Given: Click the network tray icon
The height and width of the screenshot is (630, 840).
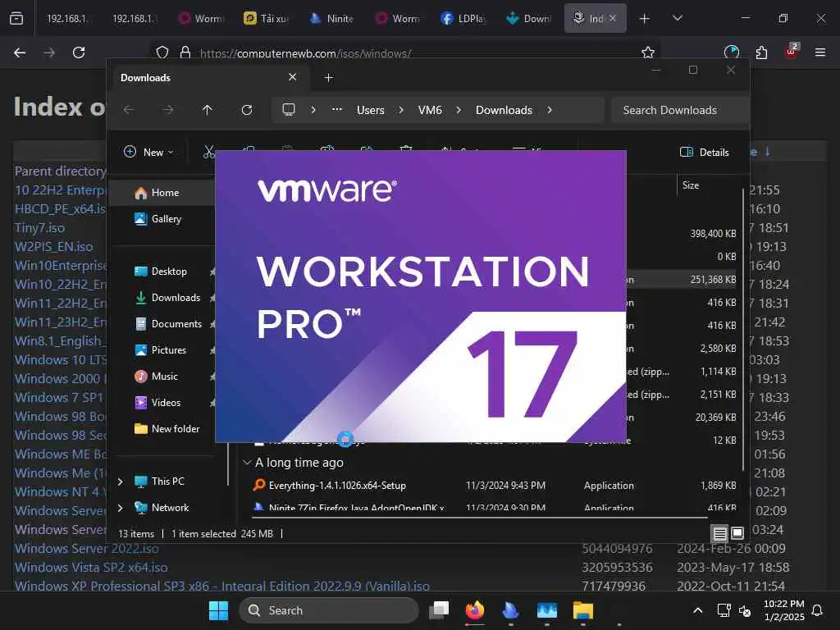Looking at the screenshot, I should [x=724, y=610].
